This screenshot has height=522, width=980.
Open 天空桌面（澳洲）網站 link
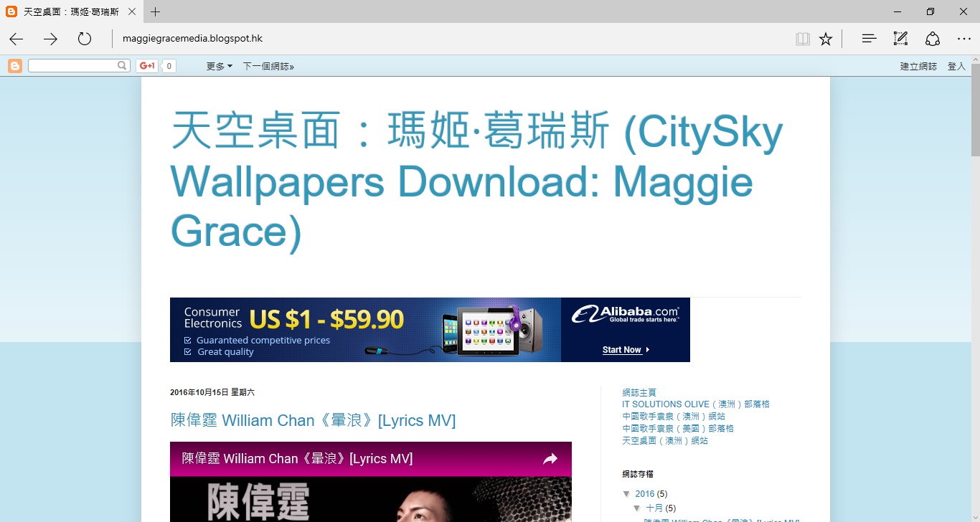tap(665, 441)
